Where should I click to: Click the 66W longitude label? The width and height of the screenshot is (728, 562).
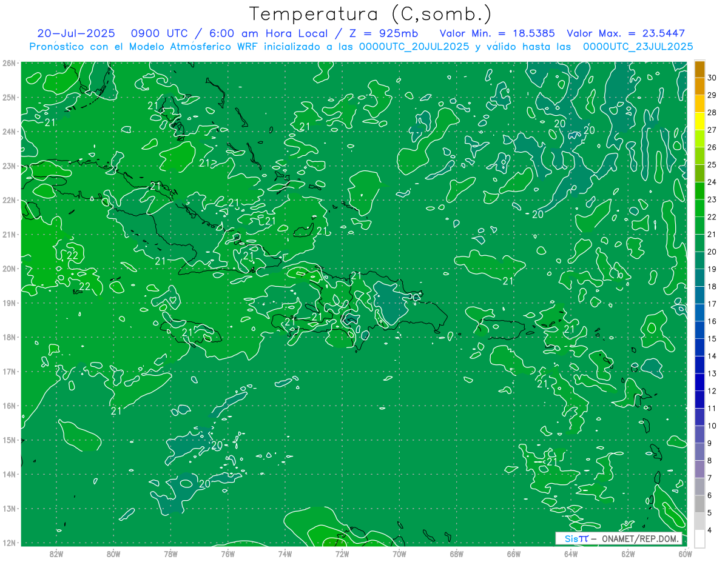513,554
